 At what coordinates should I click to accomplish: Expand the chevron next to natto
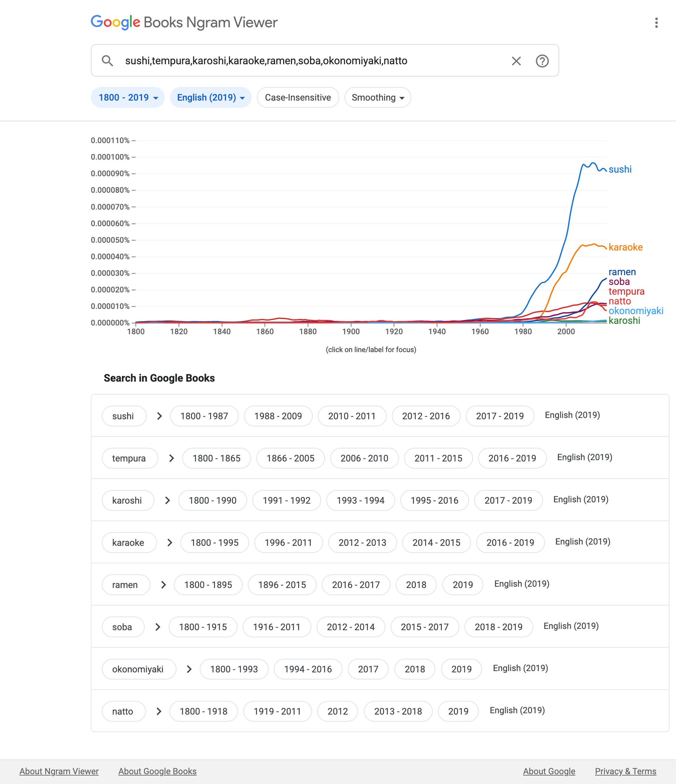(159, 711)
